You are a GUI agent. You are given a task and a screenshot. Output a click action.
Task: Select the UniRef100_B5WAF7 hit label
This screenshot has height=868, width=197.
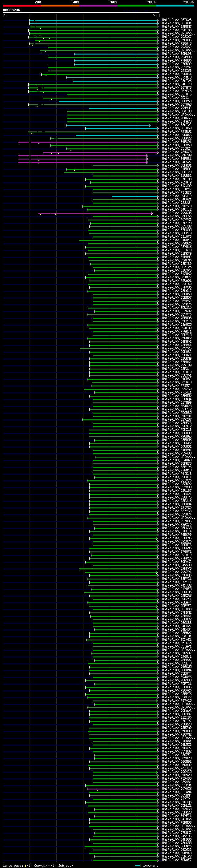click(176, 860)
